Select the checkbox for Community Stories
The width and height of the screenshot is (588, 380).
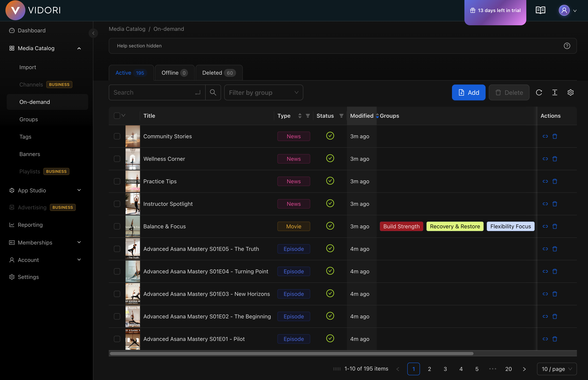(117, 136)
